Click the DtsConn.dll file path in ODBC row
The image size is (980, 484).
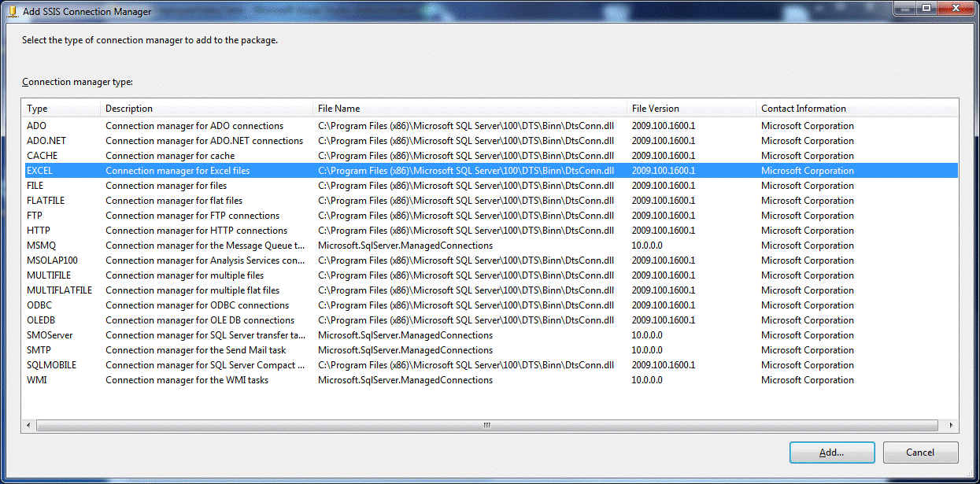point(466,305)
